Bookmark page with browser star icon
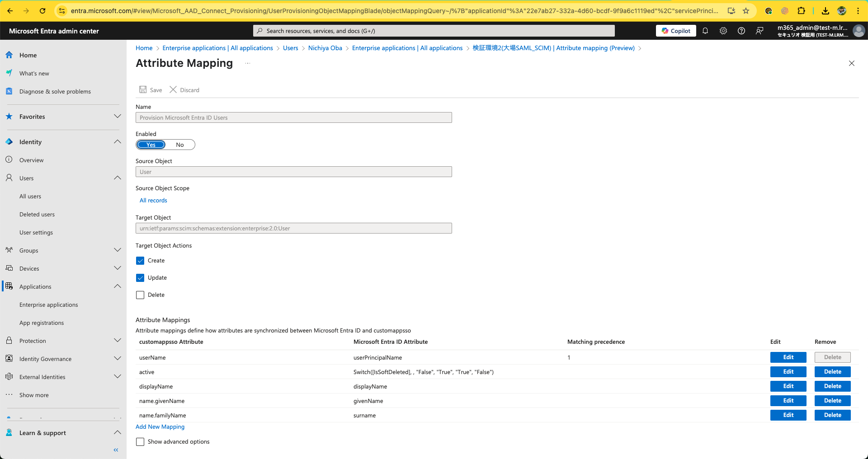The width and height of the screenshot is (868, 459). click(746, 11)
